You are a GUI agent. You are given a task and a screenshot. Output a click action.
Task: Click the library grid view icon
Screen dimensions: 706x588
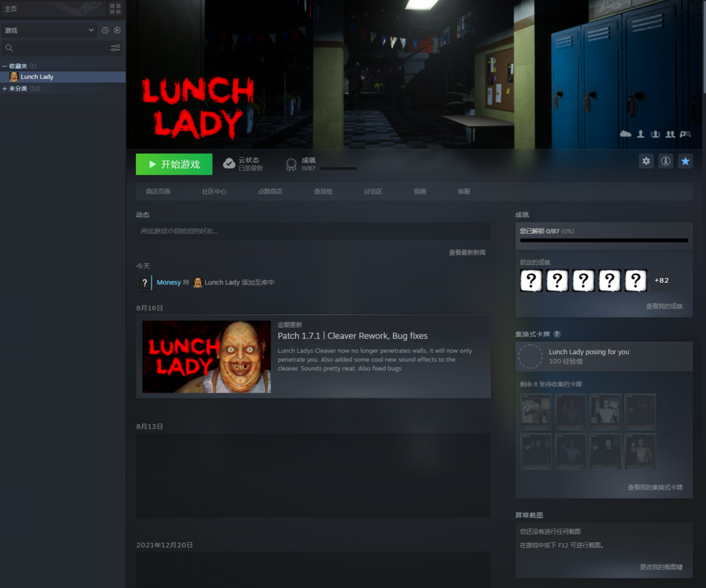click(x=115, y=8)
